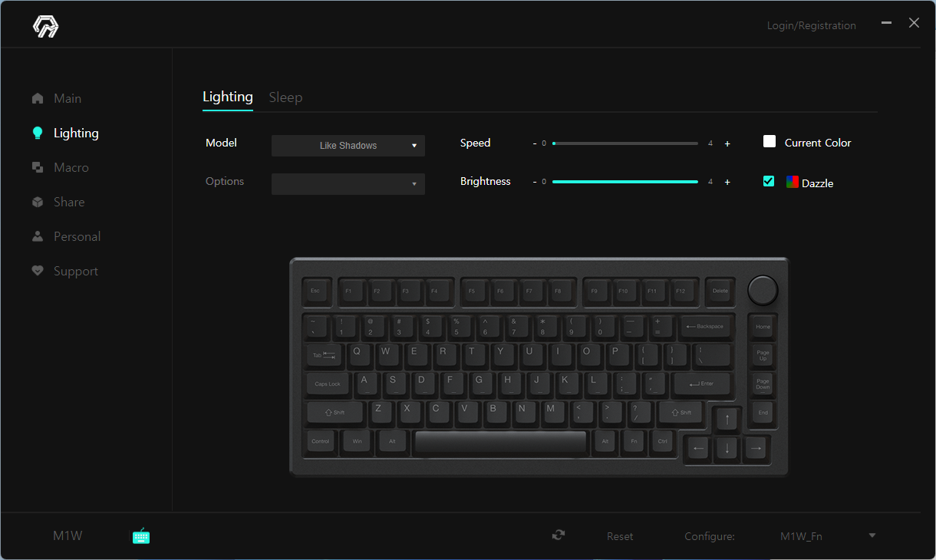Open the Macro sidebar icon

coord(38,167)
